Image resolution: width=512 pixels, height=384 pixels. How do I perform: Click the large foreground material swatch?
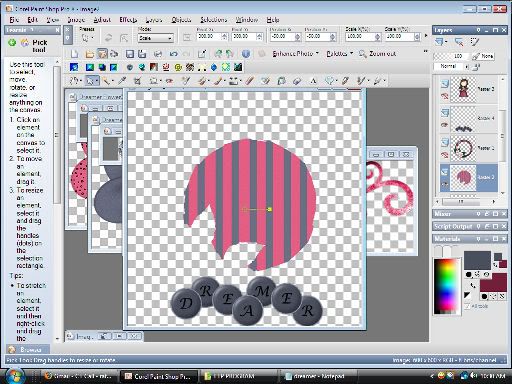coord(477,260)
